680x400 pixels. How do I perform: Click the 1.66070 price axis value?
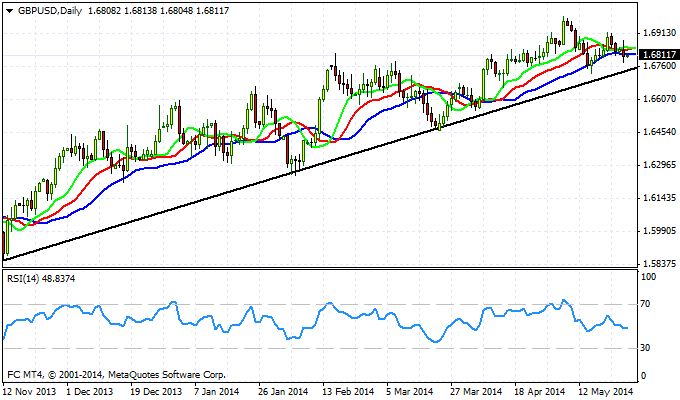(x=660, y=99)
